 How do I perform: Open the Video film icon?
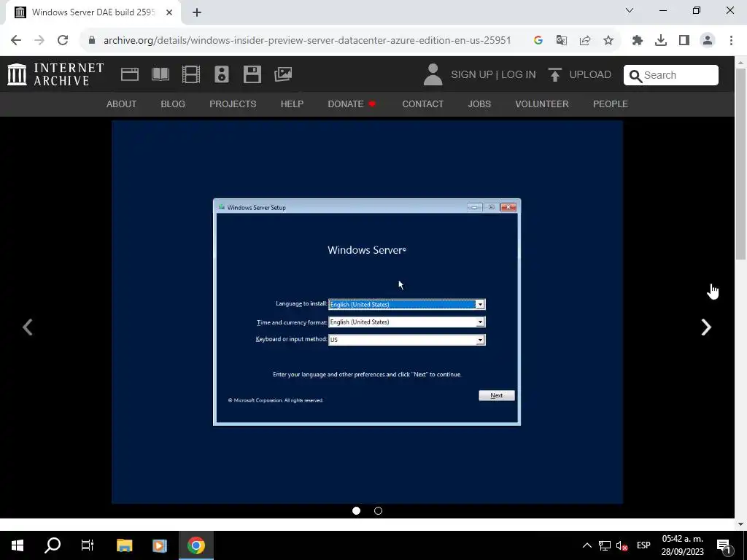tap(191, 74)
